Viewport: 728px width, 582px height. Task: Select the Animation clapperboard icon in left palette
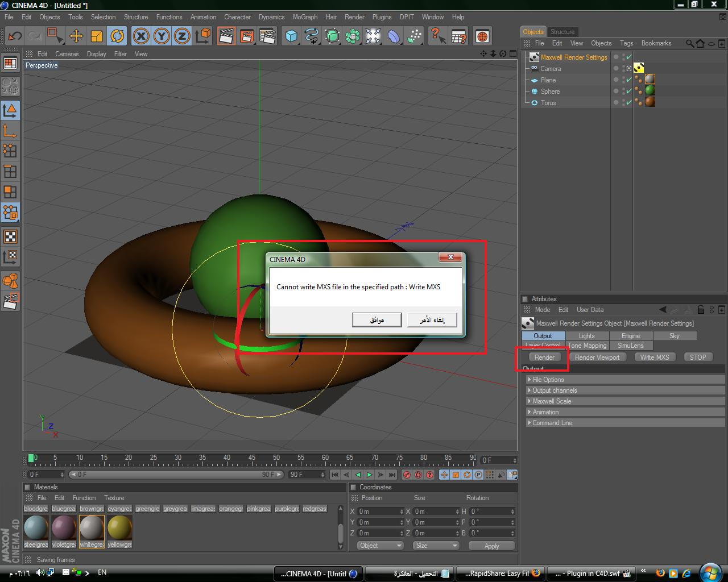[10, 301]
